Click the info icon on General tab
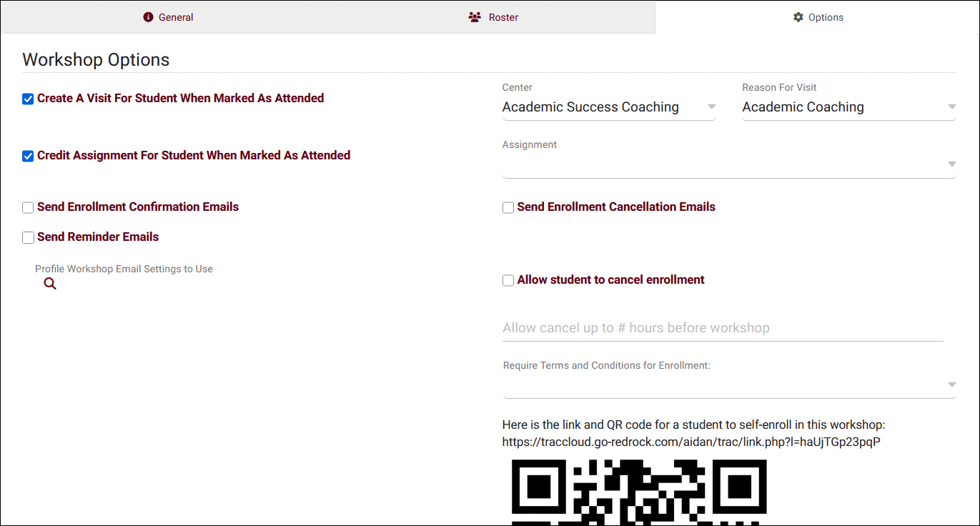Image resolution: width=980 pixels, height=526 pixels. (148, 17)
